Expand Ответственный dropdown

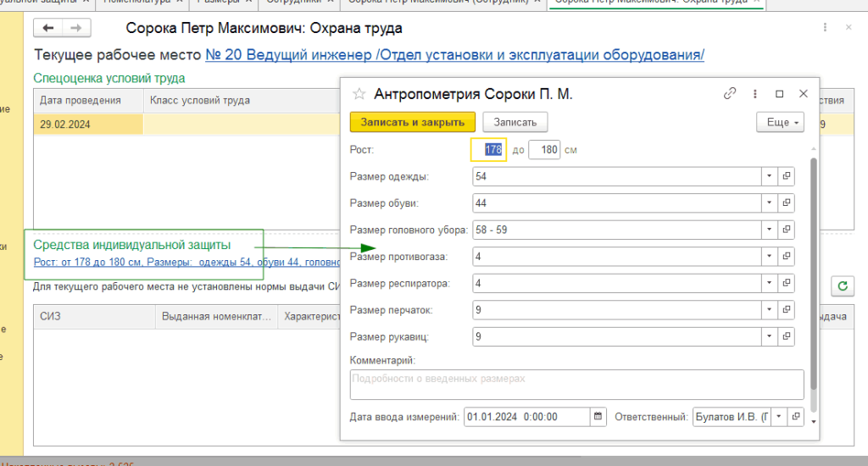(x=779, y=416)
